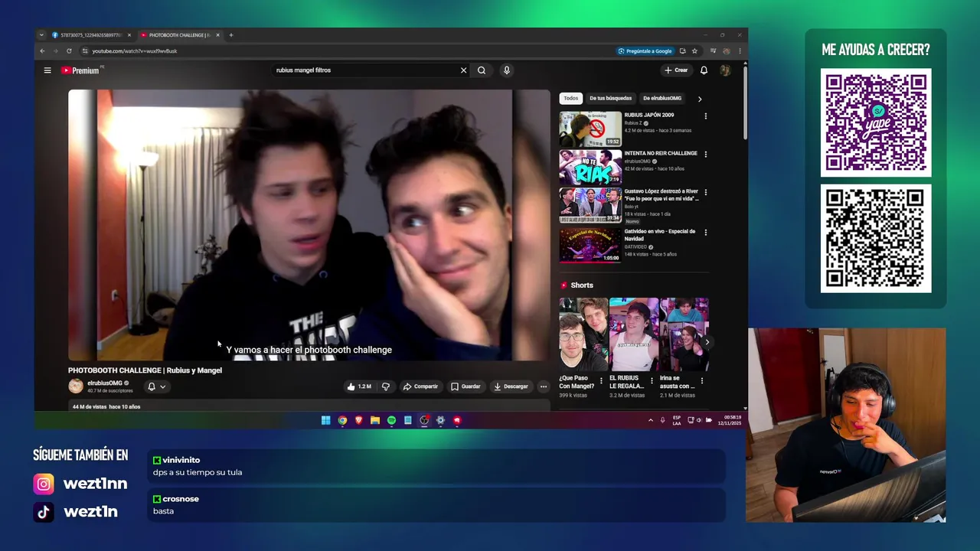
Task: Bookmark this page with the star icon
Action: click(x=694, y=51)
